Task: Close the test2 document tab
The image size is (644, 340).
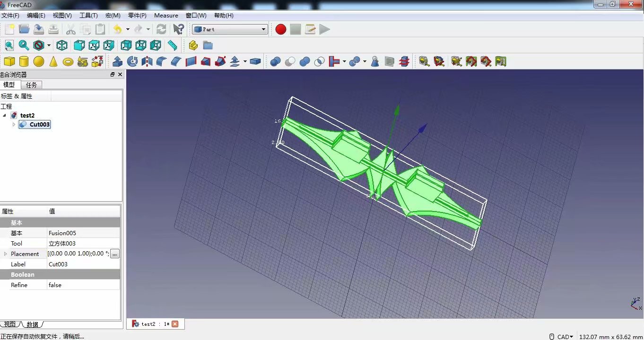Action: [x=175, y=324]
